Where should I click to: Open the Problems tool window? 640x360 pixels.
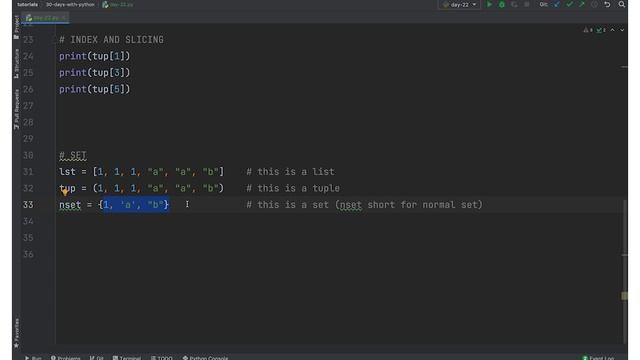(x=66, y=358)
